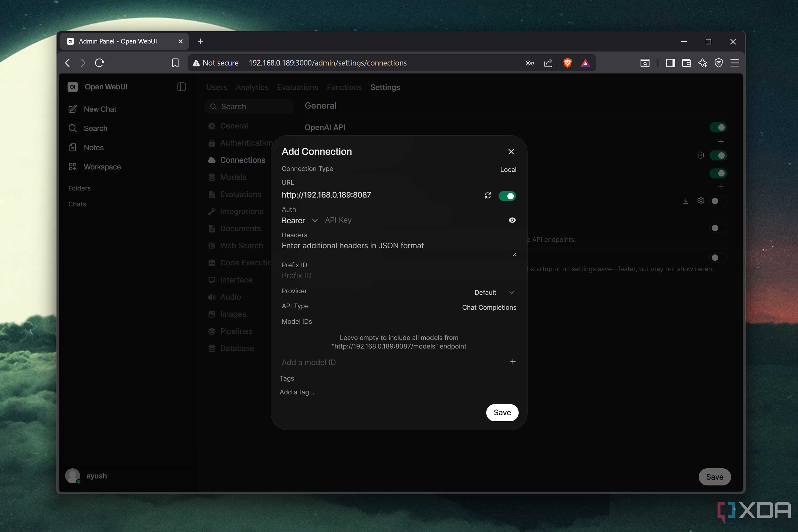Expand the Provider Default dropdown
The height and width of the screenshot is (532, 798).
(494, 292)
